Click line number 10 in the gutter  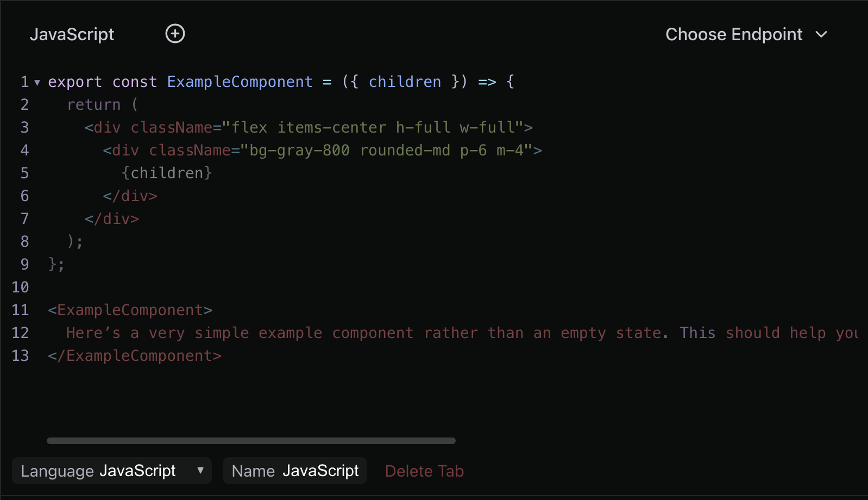[20, 287]
